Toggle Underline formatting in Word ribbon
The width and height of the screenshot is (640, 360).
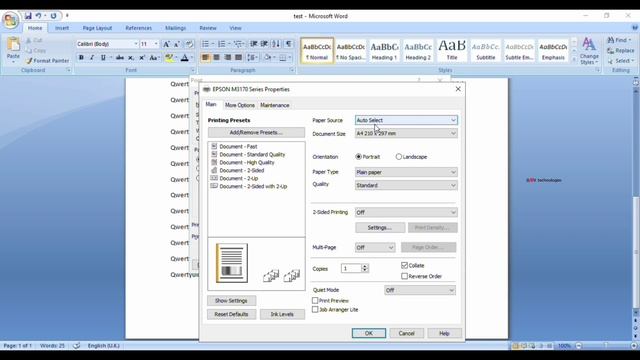pos(103,58)
